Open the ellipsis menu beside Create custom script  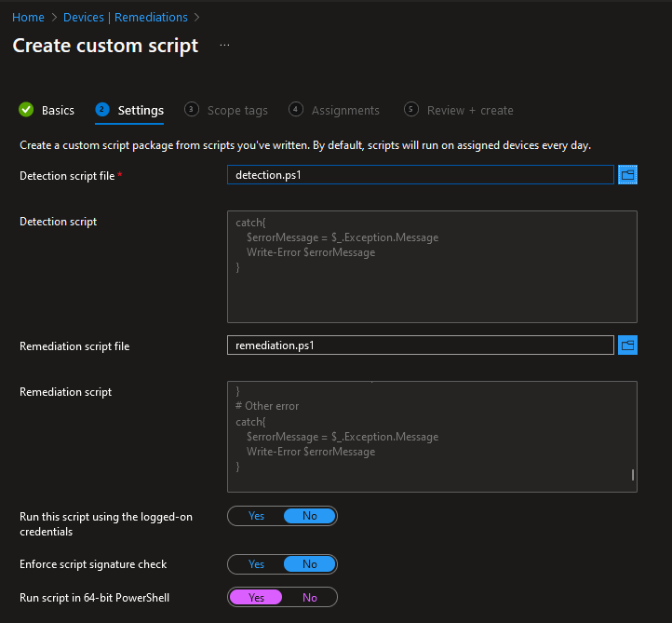pyautogui.click(x=224, y=46)
